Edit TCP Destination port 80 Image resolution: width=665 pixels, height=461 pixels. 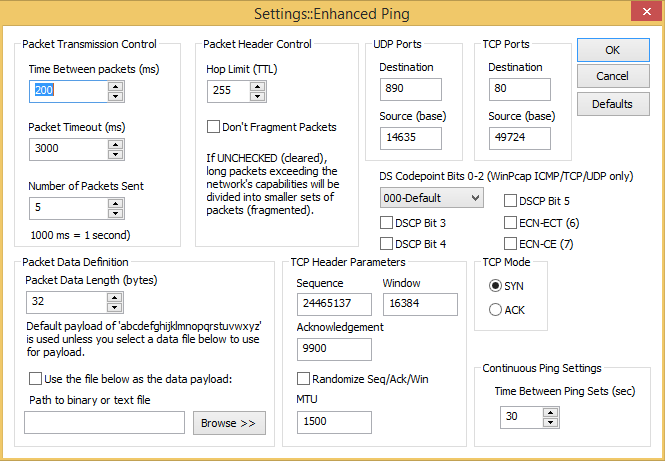click(x=520, y=89)
